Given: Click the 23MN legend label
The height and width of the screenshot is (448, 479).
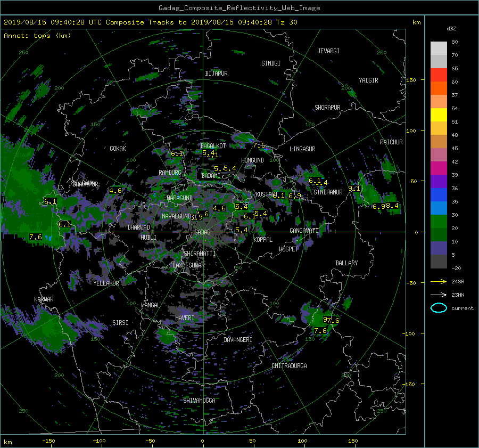Looking at the screenshot, I should pyautogui.click(x=458, y=295).
